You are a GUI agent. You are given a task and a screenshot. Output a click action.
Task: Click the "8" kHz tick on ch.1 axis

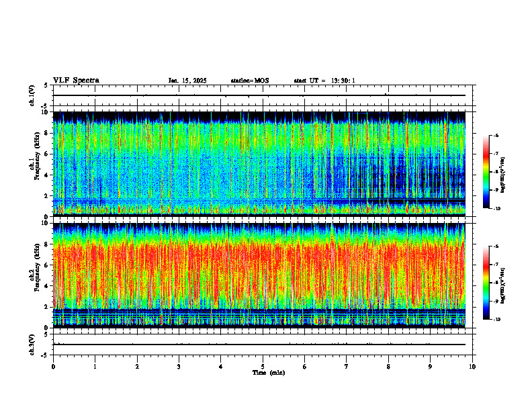point(47,133)
